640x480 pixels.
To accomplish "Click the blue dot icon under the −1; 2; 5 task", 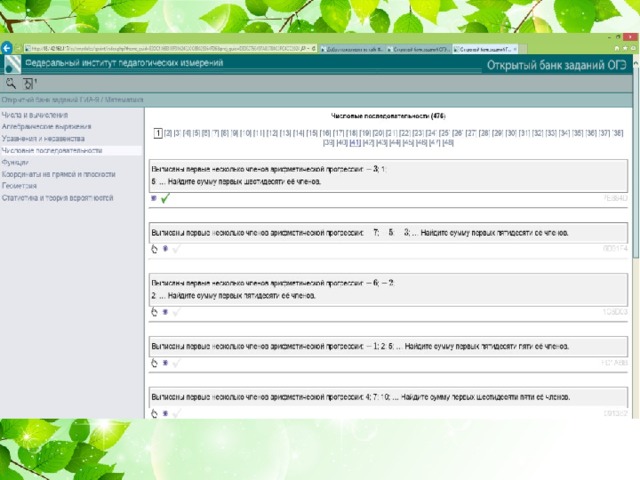I will tap(165, 363).
